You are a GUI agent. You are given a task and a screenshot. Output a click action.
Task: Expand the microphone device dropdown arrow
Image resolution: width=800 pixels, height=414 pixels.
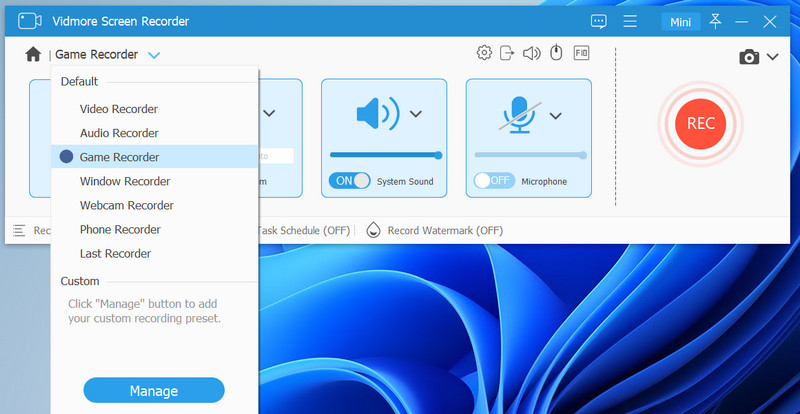click(556, 114)
